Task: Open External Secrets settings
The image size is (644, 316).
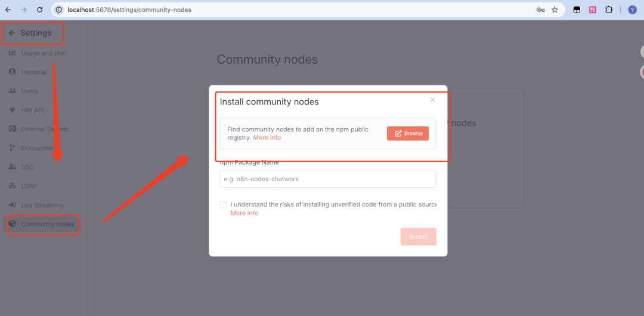Action: click(x=44, y=129)
